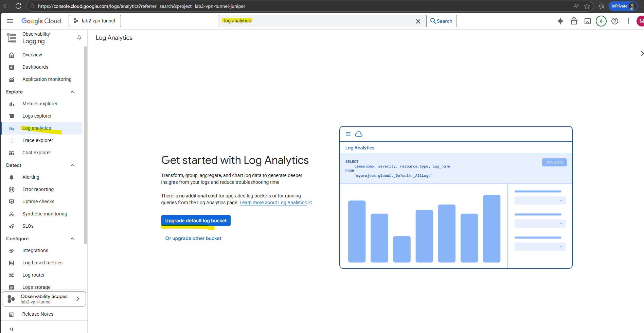The width and height of the screenshot is (644, 333).
Task: Select Log analytics in sidebar
Action: coord(41,128)
